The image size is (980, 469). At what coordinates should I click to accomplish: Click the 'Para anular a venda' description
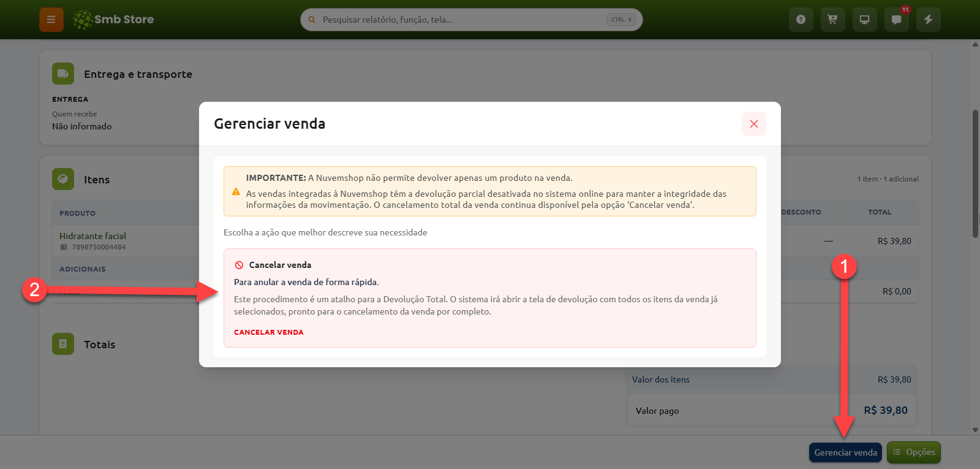(306, 282)
